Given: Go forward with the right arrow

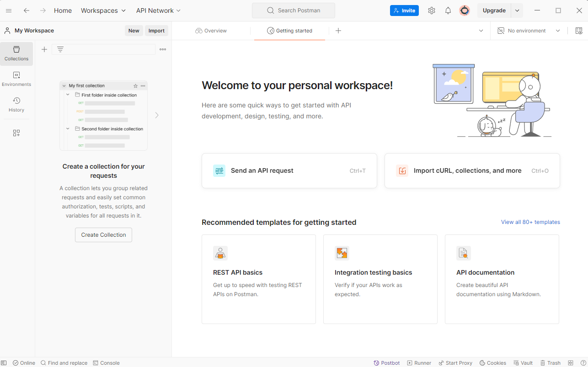Looking at the screenshot, I should tap(43, 11).
